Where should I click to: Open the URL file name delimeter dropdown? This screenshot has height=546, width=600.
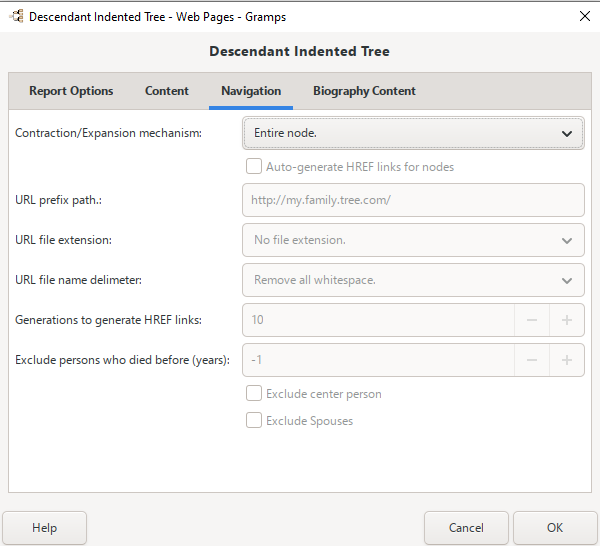tap(413, 280)
